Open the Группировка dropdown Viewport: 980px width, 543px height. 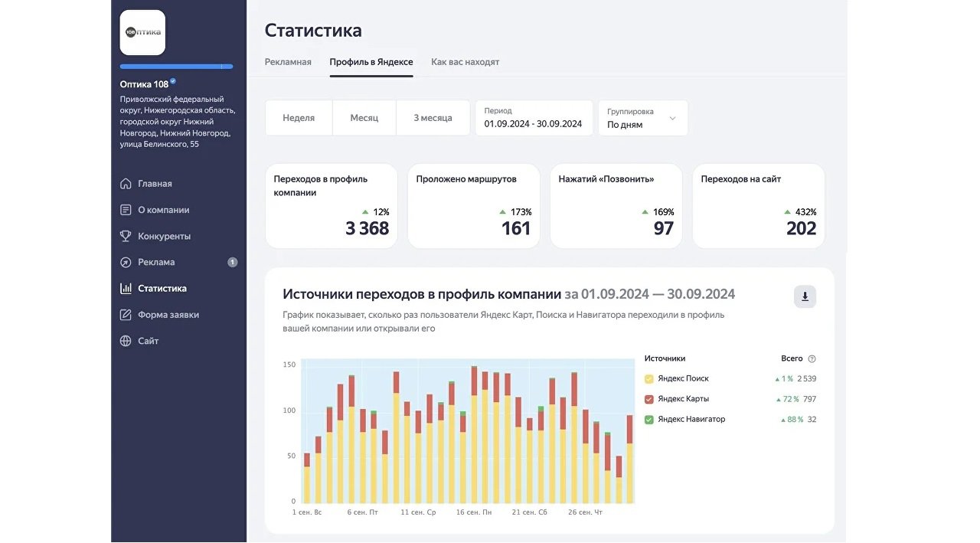tap(643, 118)
